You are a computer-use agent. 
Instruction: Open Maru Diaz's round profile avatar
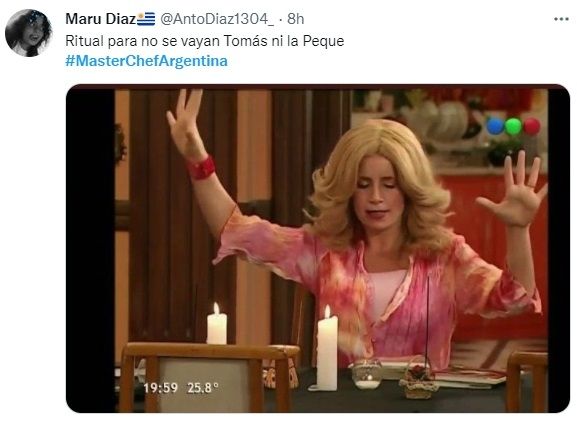[x=29, y=33]
